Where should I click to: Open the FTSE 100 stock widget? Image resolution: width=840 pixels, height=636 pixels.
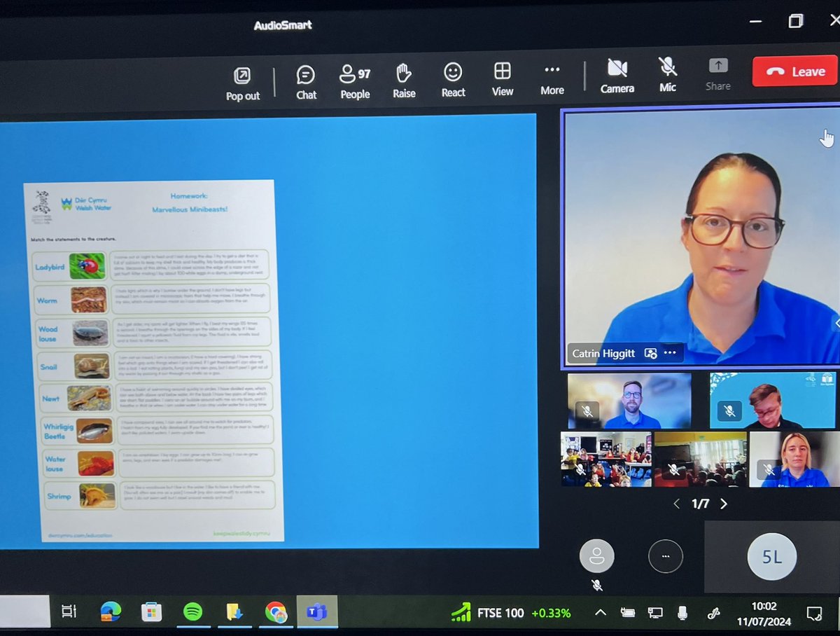pos(510,613)
